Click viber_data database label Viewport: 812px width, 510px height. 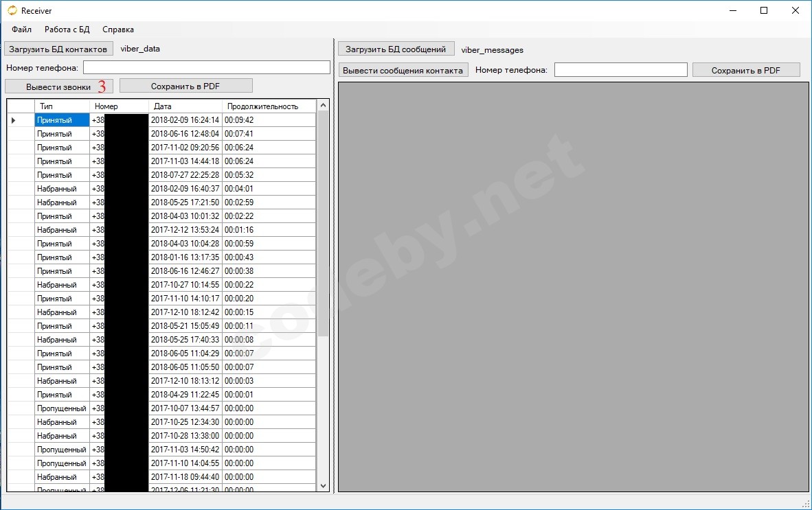click(x=140, y=49)
